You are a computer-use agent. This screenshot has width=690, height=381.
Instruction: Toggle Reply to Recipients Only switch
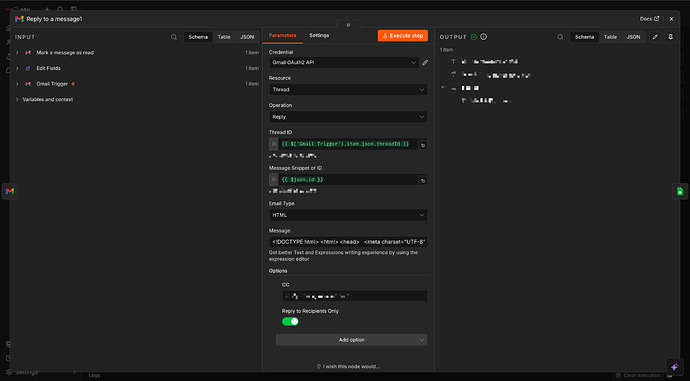click(x=290, y=322)
